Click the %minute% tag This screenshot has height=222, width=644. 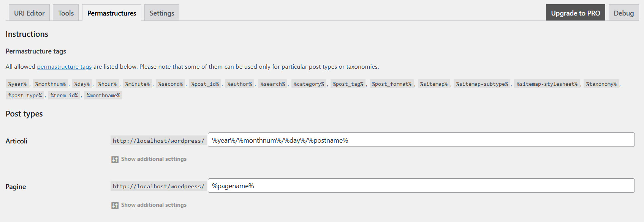click(x=138, y=84)
